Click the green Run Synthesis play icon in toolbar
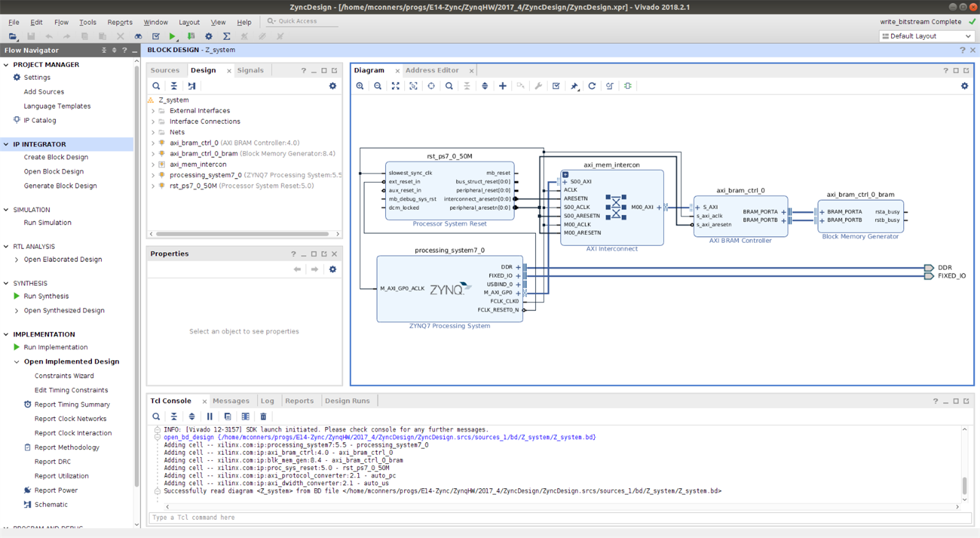 pos(173,36)
